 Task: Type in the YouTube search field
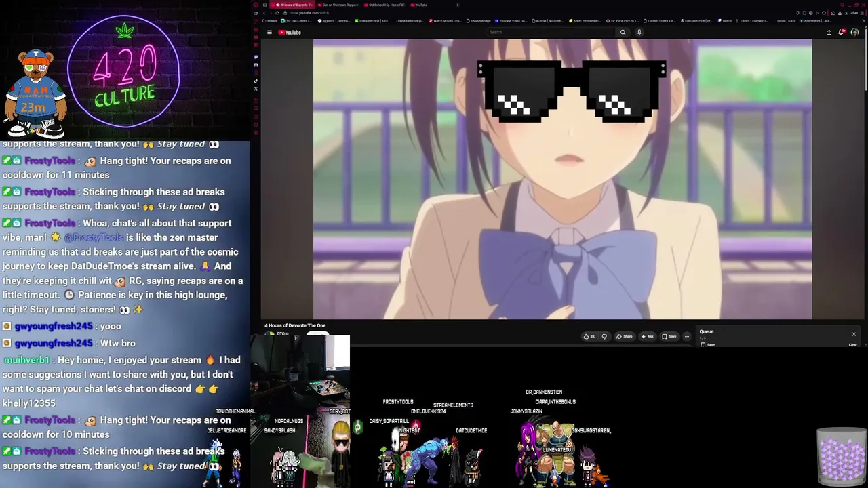(x=551, y=32)
